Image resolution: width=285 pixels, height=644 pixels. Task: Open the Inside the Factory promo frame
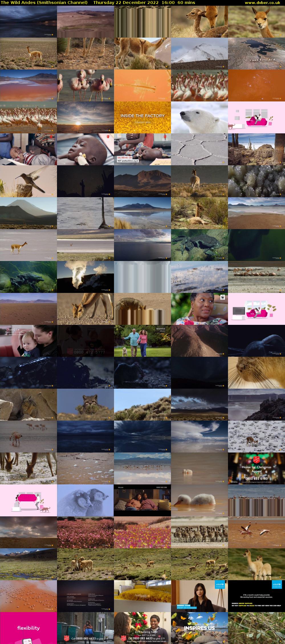point(142,117)
